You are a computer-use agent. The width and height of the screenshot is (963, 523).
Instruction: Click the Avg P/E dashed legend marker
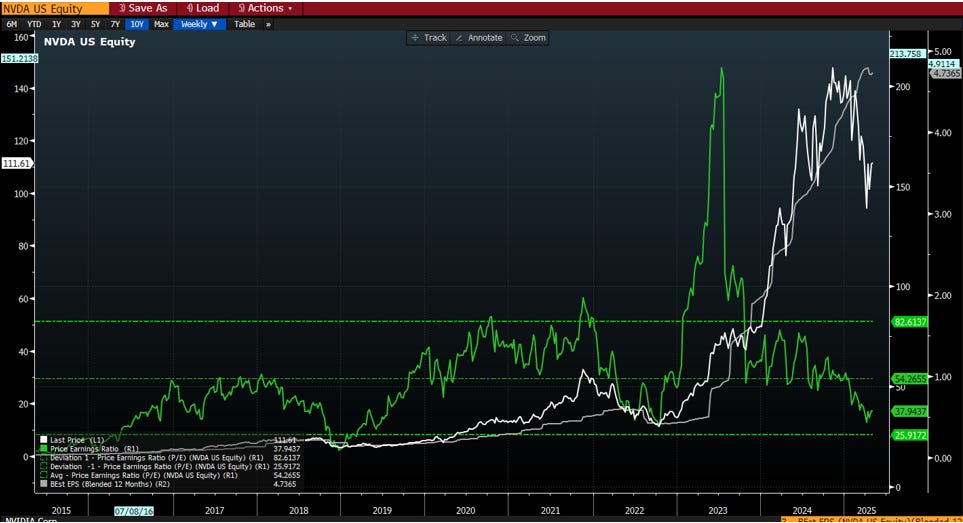pyautogui.click(x=44, y=475)
